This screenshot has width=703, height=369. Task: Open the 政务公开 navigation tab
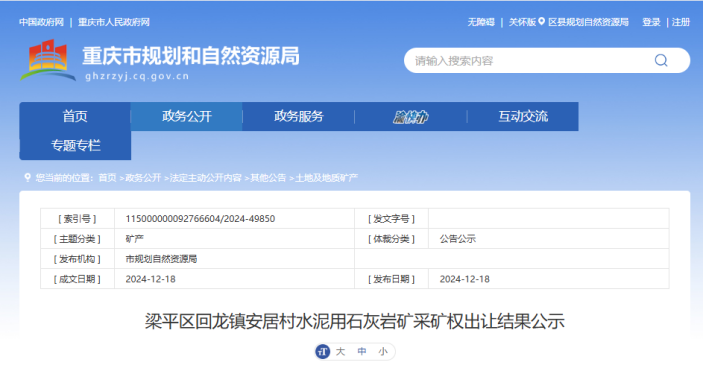(187, 117)
